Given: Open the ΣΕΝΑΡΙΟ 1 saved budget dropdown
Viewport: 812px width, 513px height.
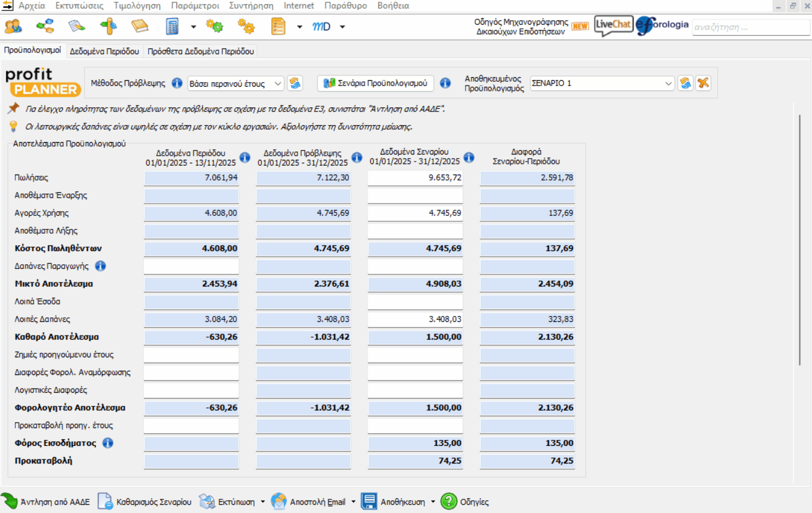Looking at the screenshot, I should click(668, 84).
